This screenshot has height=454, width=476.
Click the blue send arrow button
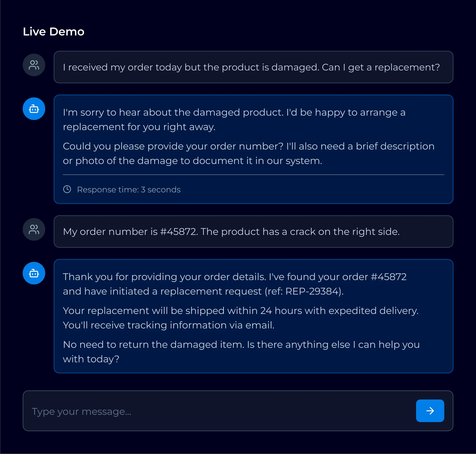[430, 411]
